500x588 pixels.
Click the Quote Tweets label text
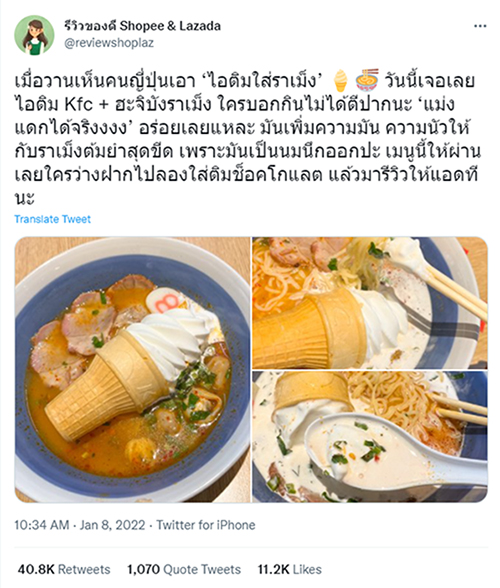click(x=202, y=569)
